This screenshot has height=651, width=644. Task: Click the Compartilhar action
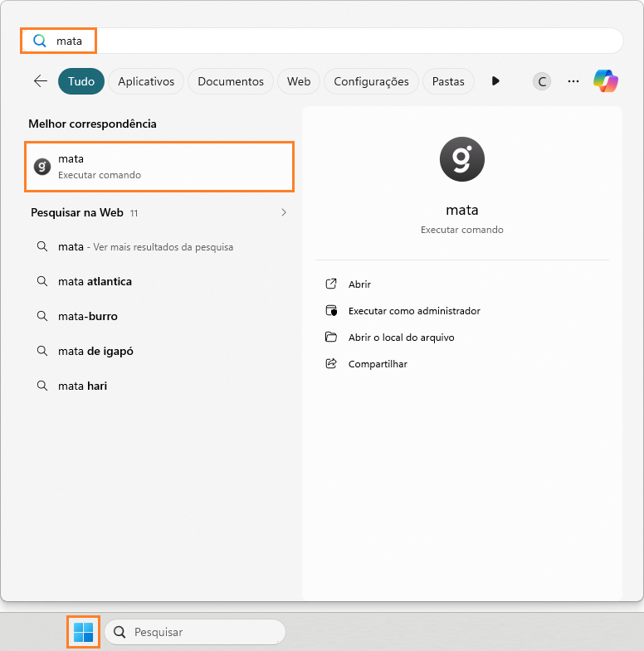378,364
